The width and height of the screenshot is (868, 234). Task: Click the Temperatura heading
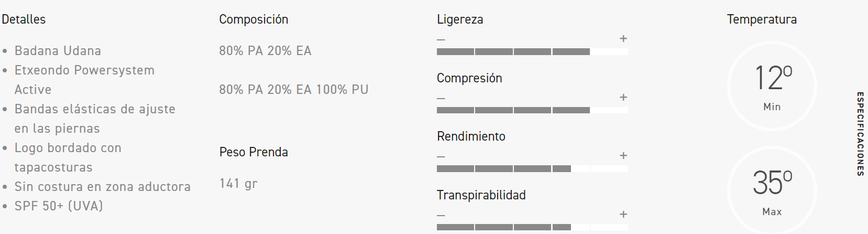762,19
